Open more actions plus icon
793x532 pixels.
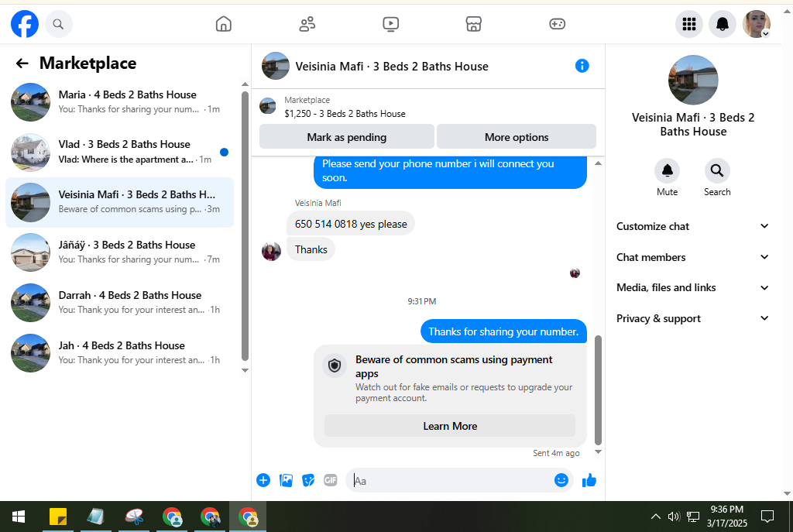[263, 480]
